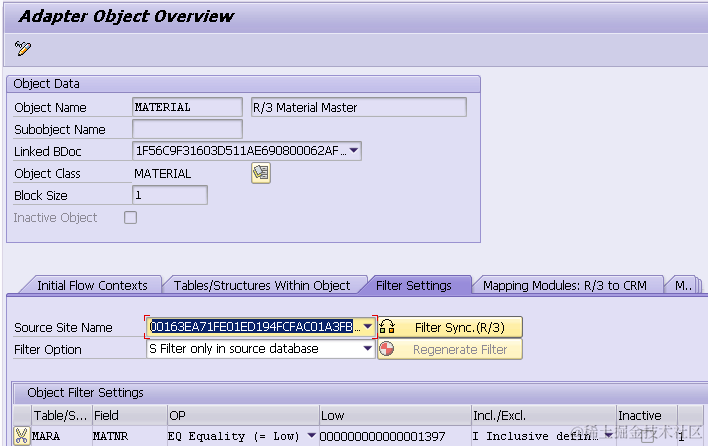Click the MARA table cell
This screenshot has width=708, height=446.
click(61, 436)
